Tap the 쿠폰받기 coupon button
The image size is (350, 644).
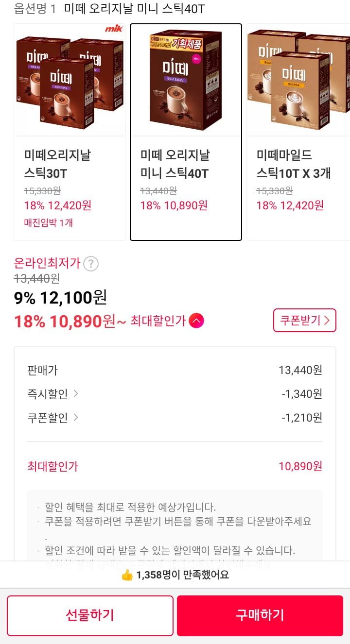pos(304,321)
